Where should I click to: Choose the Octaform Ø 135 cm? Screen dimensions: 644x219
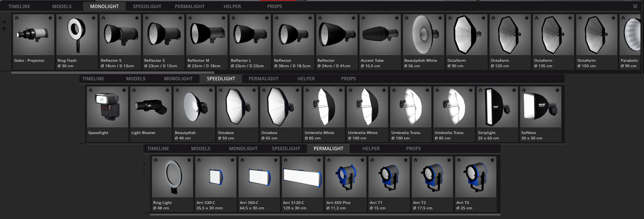tap(553, 42)
